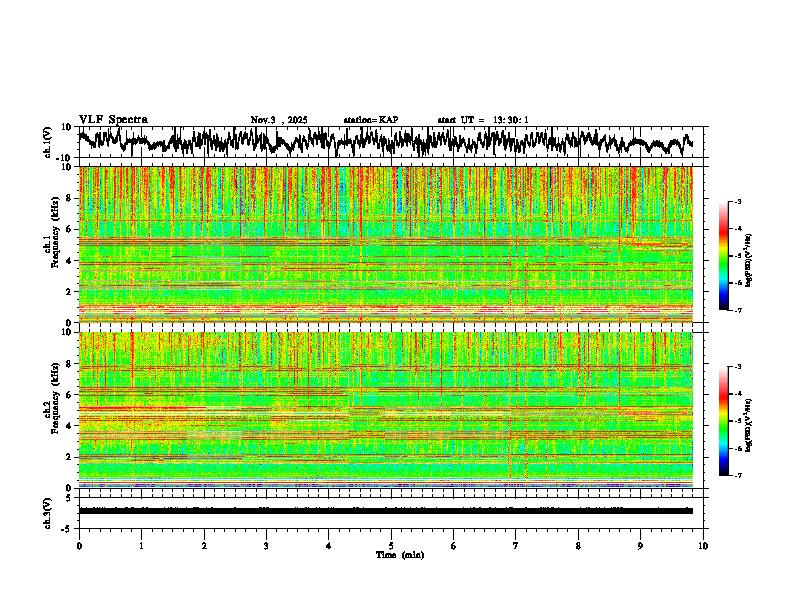
Task: Click the ch.1 colorbar unit label text
Action: click(749, 260)
